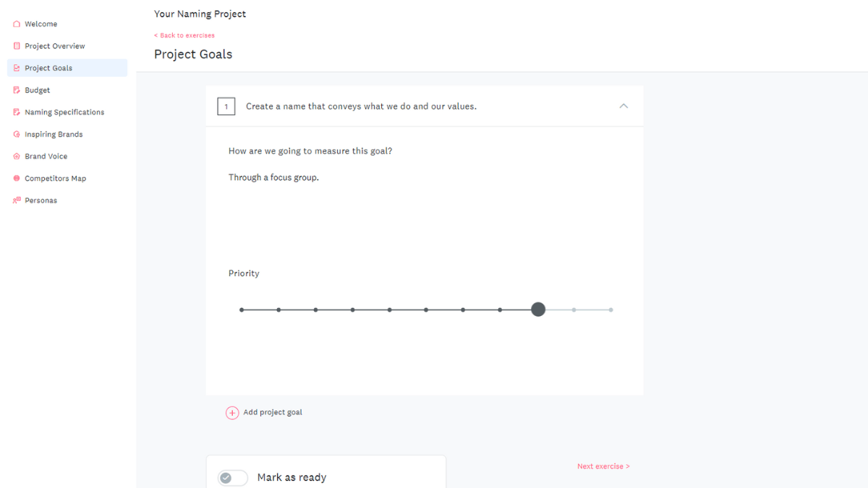Click the Add project goal text button
The image size is (868, 488).
tap(273, 412)
